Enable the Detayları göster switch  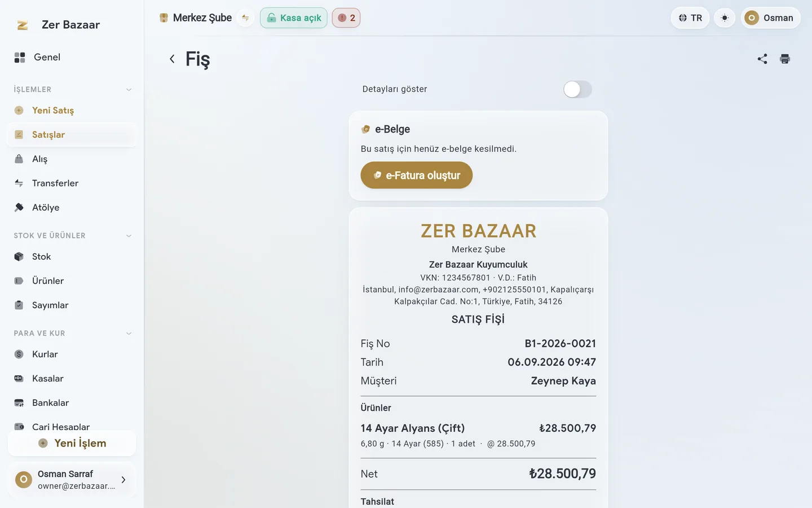coord(577,89)
